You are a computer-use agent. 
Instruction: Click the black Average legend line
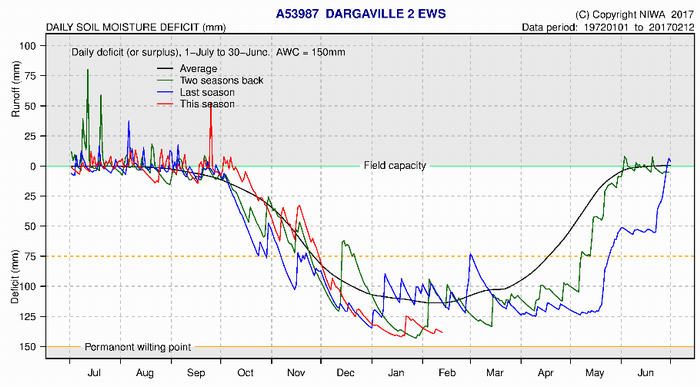click(x=165, y=69)
